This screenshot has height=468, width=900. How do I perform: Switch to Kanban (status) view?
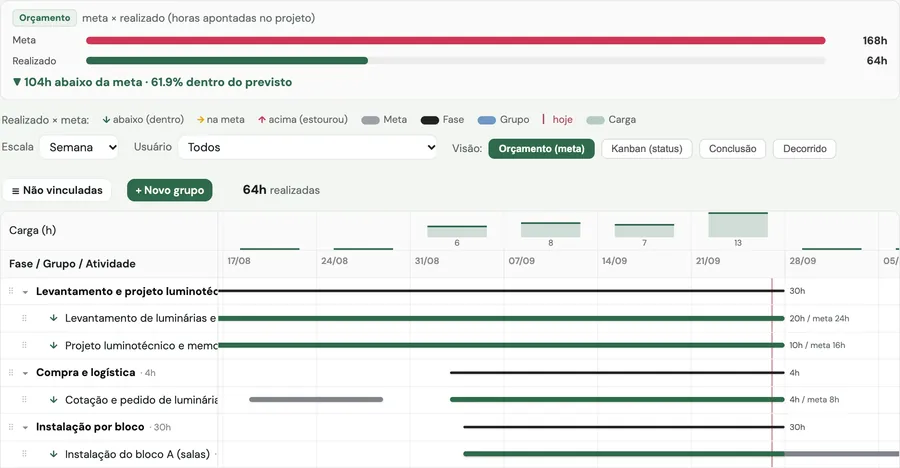tap(647, 149)
